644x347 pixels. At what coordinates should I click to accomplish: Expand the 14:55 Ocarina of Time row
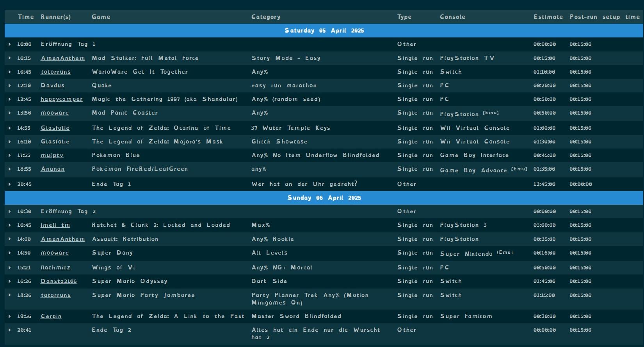tap(10, 128)
